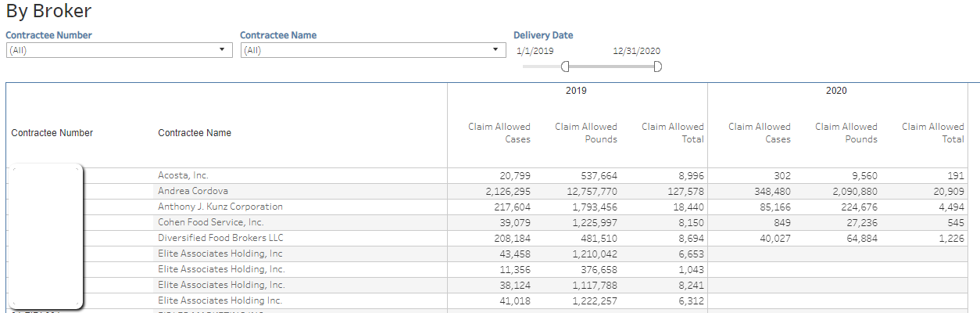This screenshot has width=980, height=313.
Task: Click the 537,664 pounds value
Action: pos(599,176)
